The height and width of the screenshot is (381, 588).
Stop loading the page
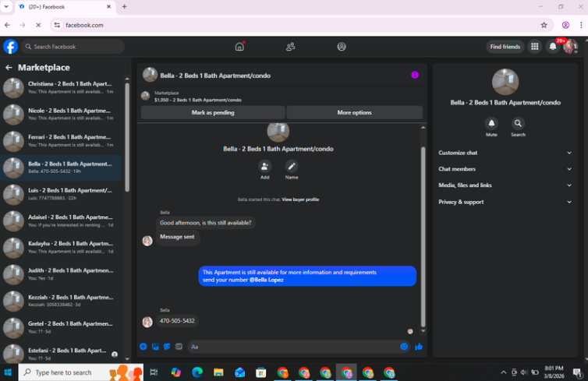[x=38, y=25]
